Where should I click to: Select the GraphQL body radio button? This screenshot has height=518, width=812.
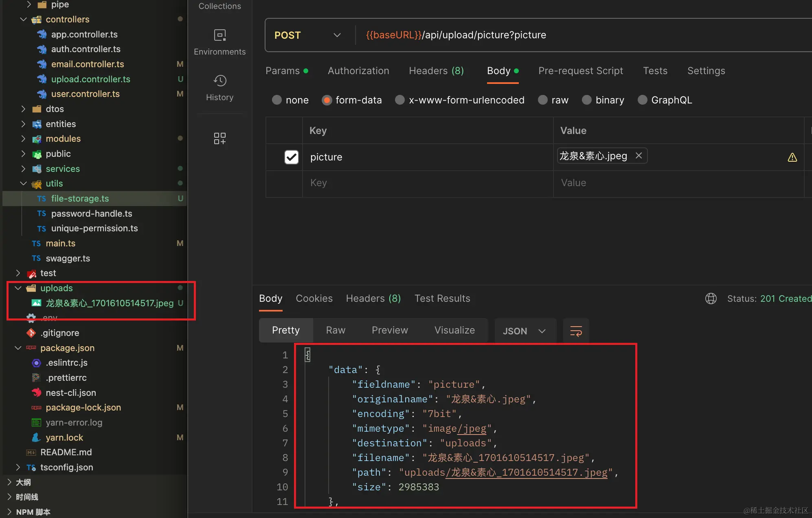(642, 100)
